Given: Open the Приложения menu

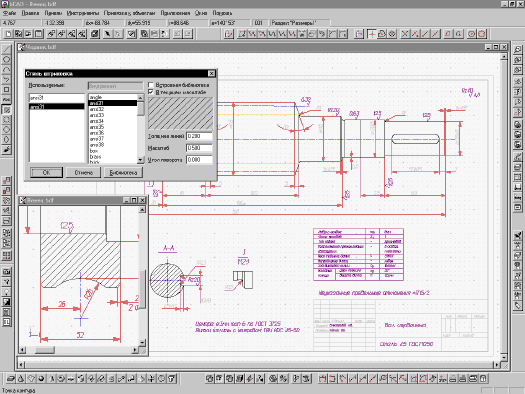Looking at the screenshot, I should point(175,13).
